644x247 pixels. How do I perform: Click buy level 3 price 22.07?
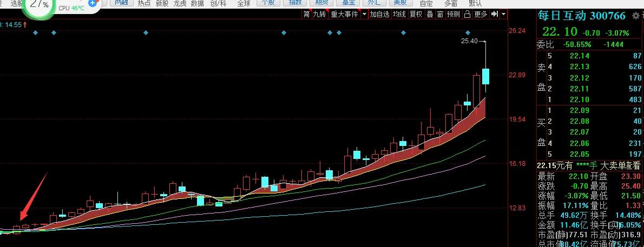click(x=579, y=132)
